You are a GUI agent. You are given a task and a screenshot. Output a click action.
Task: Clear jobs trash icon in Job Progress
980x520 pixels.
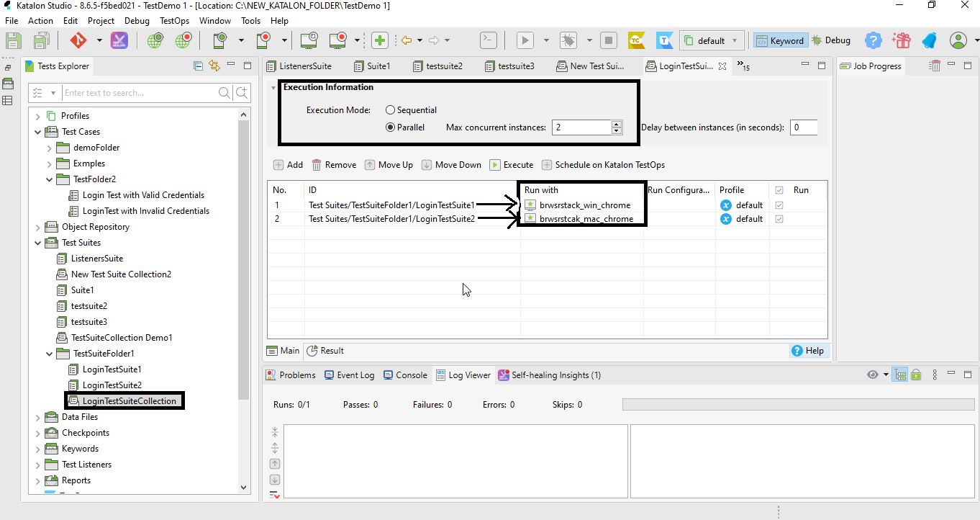click(935, 66)
